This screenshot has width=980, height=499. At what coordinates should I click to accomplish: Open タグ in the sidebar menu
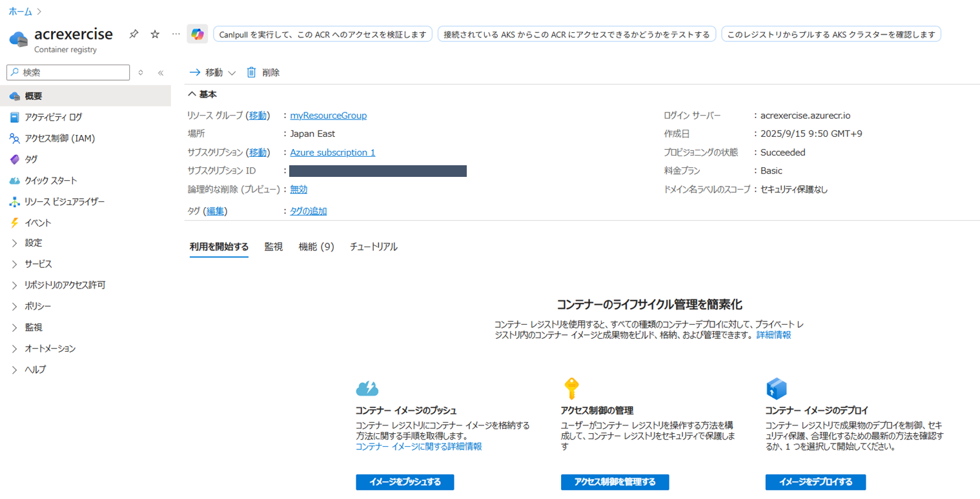(x=85, y=159)
